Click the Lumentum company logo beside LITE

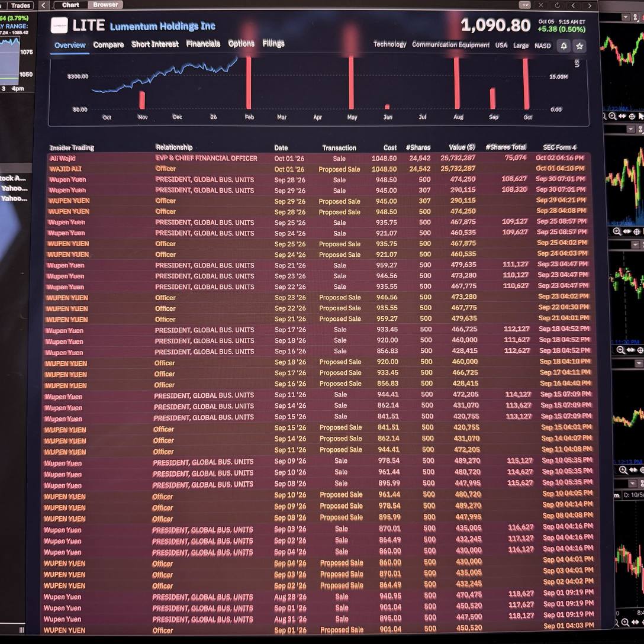tap(59, 25)
